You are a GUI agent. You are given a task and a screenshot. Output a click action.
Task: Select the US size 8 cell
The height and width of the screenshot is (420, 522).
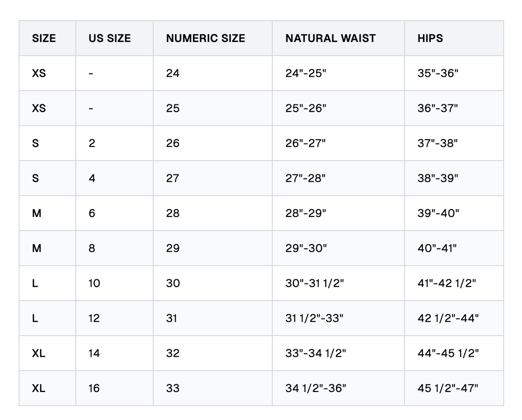[92, 248]
